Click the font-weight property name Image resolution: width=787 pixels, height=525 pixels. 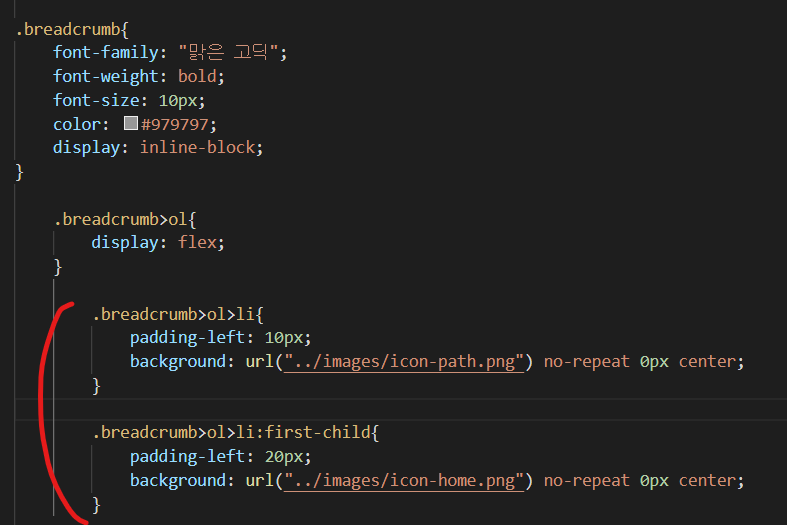105,76
